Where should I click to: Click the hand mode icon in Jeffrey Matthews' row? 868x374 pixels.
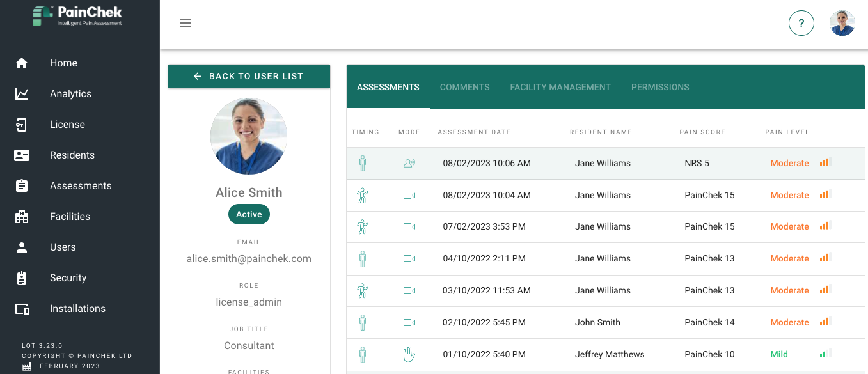pos(409,354)
